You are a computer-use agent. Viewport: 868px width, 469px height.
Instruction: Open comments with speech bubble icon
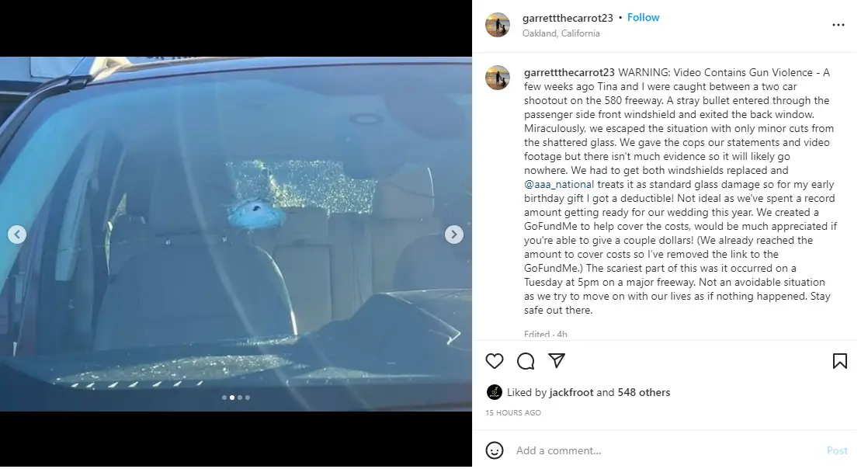coord(526,361)
